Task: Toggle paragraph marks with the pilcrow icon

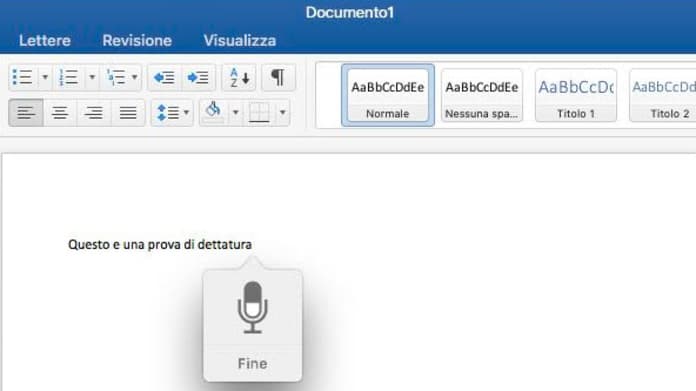Action: coord(278,78)
